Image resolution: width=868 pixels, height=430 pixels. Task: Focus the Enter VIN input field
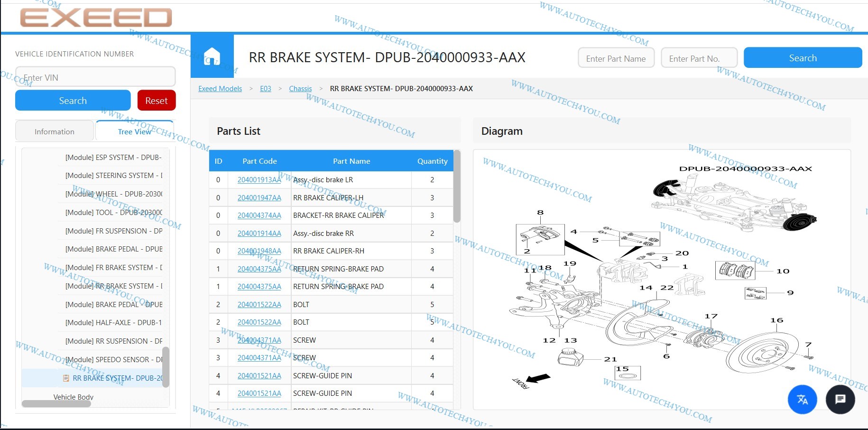(95, 77)
